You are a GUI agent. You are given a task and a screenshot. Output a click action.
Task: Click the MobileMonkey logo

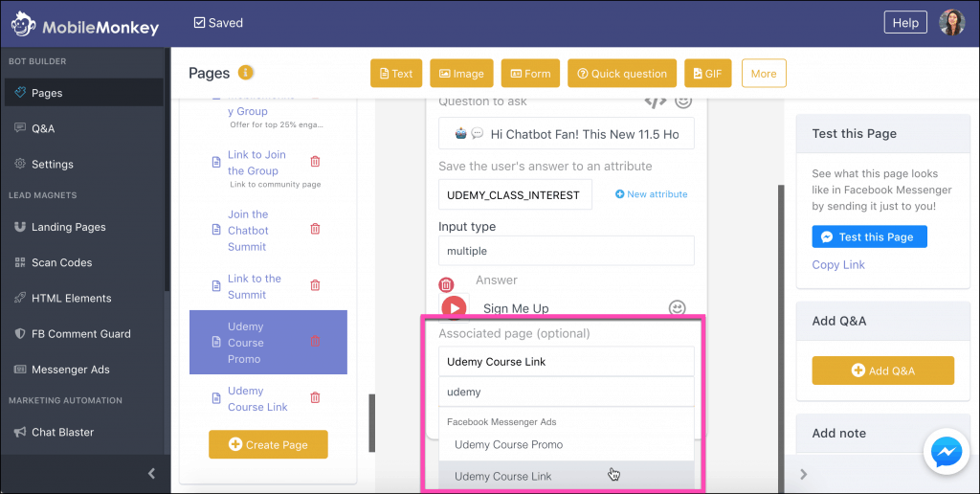click(x=85, y=24)
